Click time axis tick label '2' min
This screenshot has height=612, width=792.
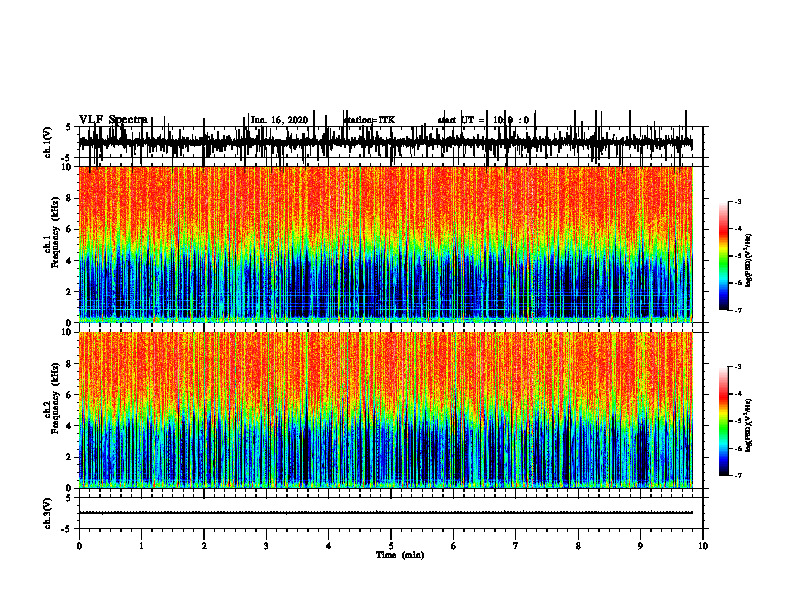point(204,546)
